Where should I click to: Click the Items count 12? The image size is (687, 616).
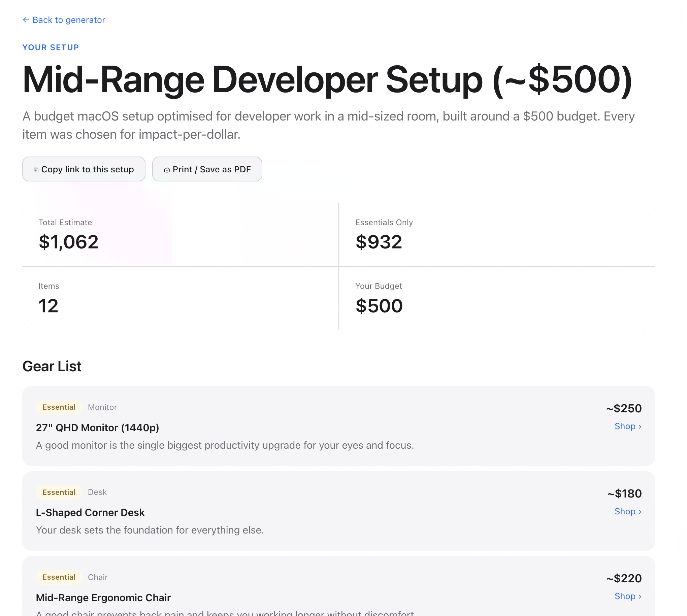pos(48,306)
